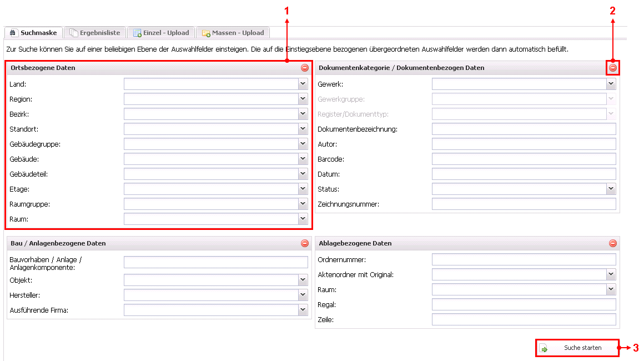The width and height of the screenshot is (644, 361).
Task: Open the Gebäude dropdown arrow
Action: coord(303,159)
